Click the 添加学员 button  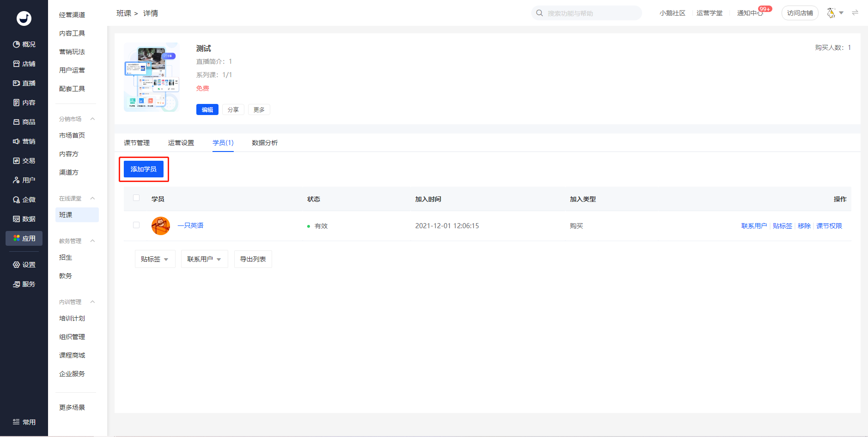coord(144,169)
